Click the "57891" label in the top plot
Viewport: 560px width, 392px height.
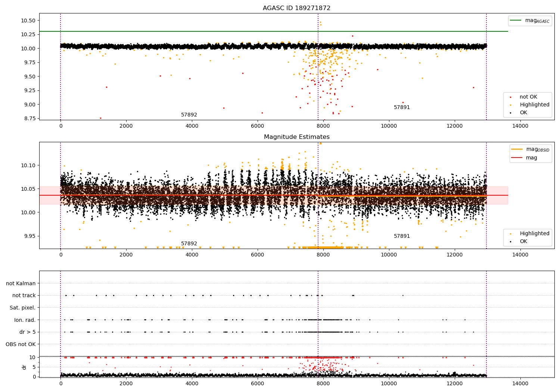coord(402,107)
